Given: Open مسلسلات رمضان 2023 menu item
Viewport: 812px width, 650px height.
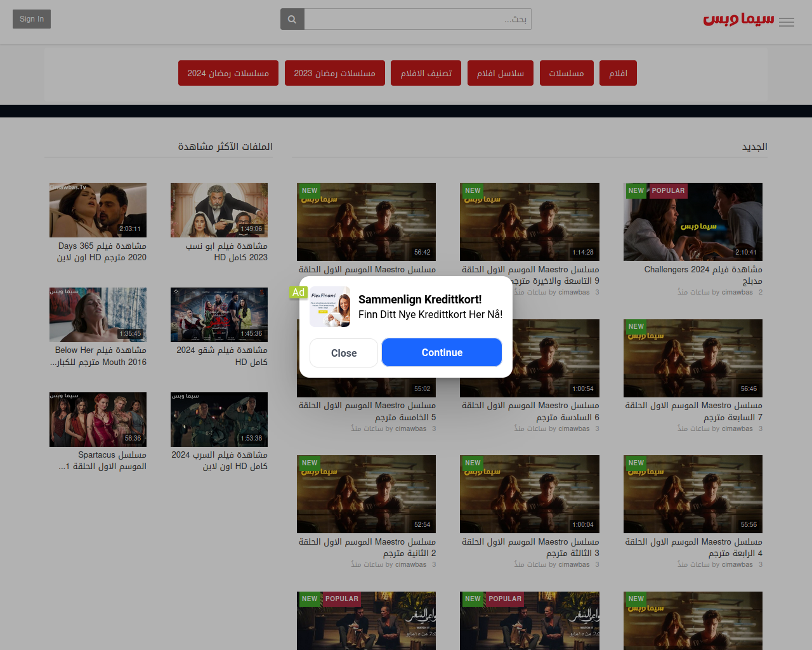Looking at the screenshot, I should tap(334, 73).
